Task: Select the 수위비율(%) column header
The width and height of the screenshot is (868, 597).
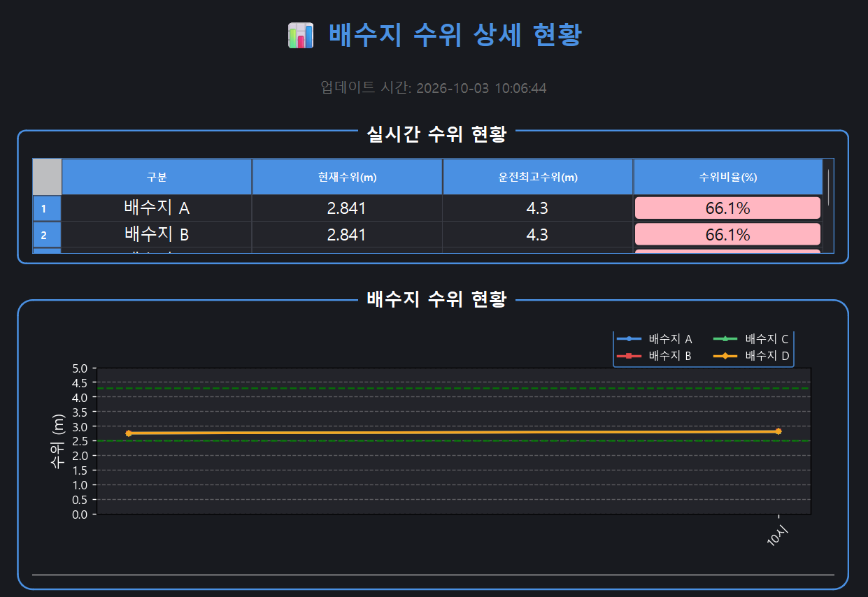Action: point(728,177)
